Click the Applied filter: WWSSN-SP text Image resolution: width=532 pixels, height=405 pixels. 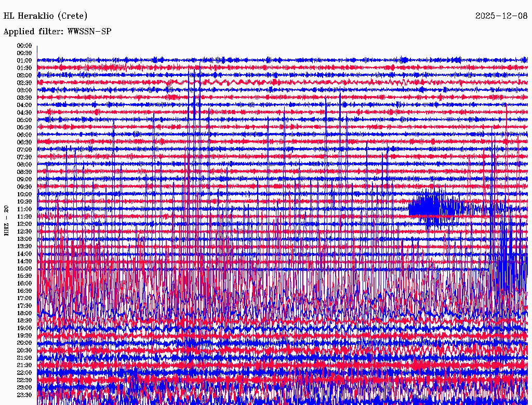(57, 32)
